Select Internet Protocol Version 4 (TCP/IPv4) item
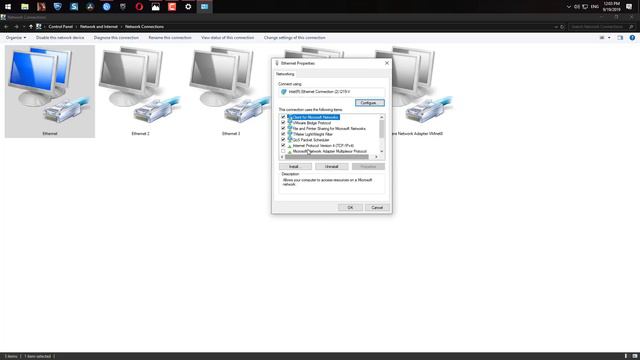Screen dimensions: 640x360 [323, 146]
